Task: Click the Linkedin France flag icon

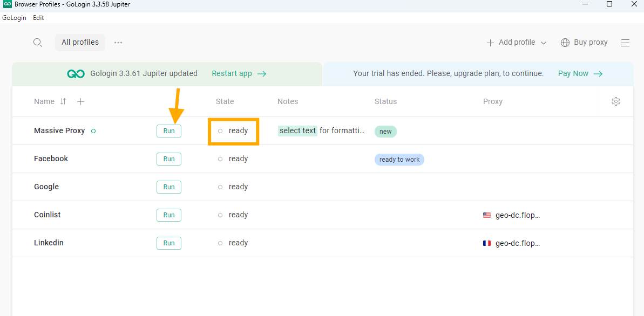Action: 487,243
